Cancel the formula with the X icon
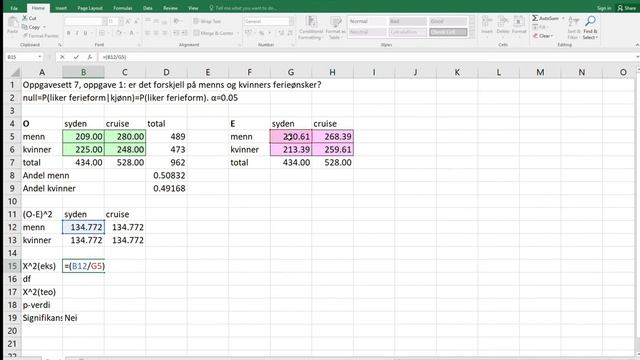Screen dimensions: 640x360 (62, 57)
